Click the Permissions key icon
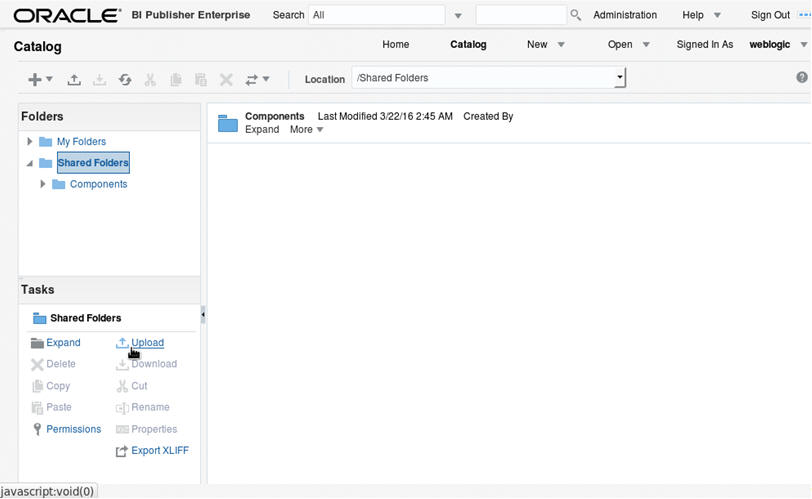Screen dimensions: 812x499 37,429
